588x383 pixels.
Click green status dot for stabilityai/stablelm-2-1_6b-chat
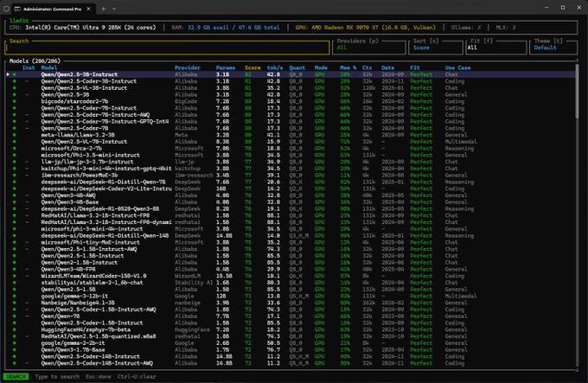coord(15,283)
